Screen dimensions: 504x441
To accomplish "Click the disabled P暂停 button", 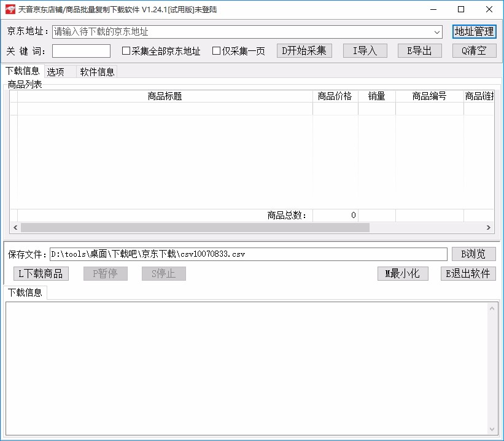I will pos(106,274).
